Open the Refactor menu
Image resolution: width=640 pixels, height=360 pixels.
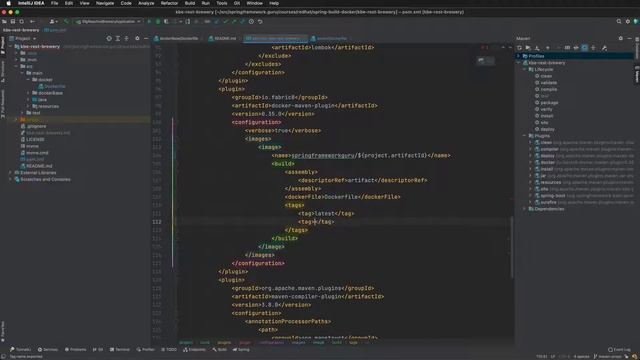pos(169,3)
